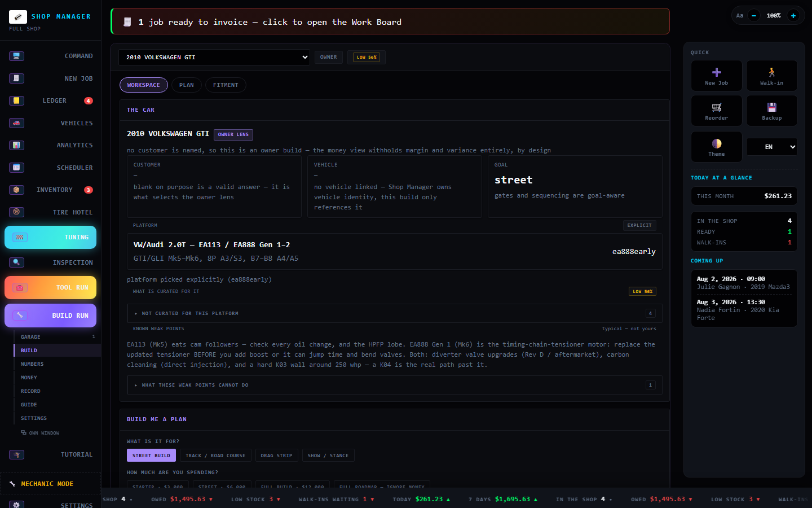Click Low 56% badge under platform
The image size is (812, 508).
(642, 291)
